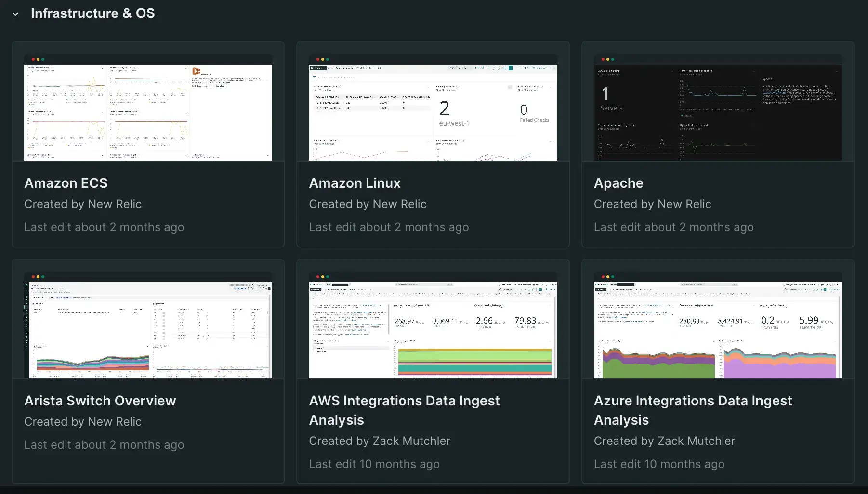This screenshot has width=868, height=494.
Task: Collapse the Infrastructure & OS section chevron
Action: click(x=15, y=14)
